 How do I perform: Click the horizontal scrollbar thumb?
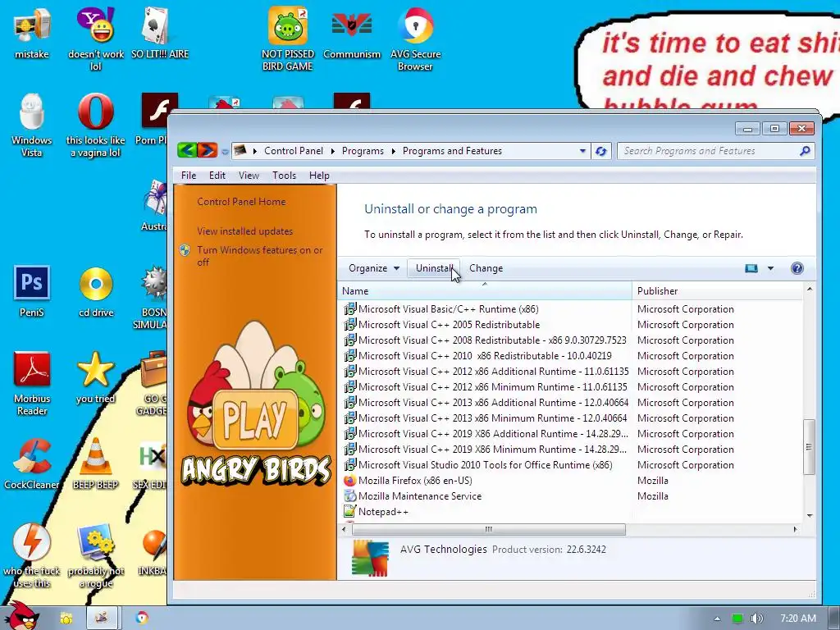pos(488,529)
